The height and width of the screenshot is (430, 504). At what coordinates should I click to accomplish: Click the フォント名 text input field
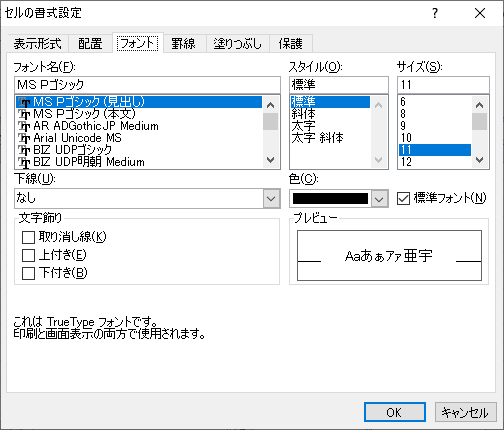[x=147, y=85]
